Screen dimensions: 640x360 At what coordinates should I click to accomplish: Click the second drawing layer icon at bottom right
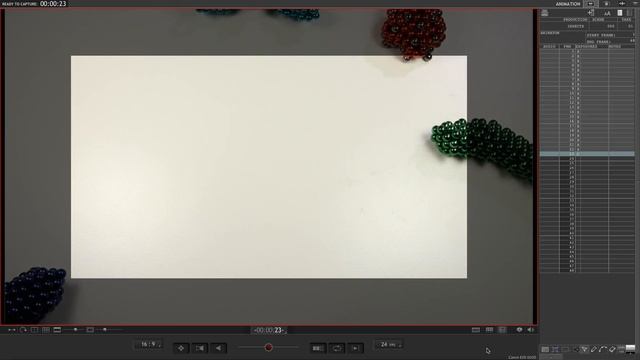555,349
